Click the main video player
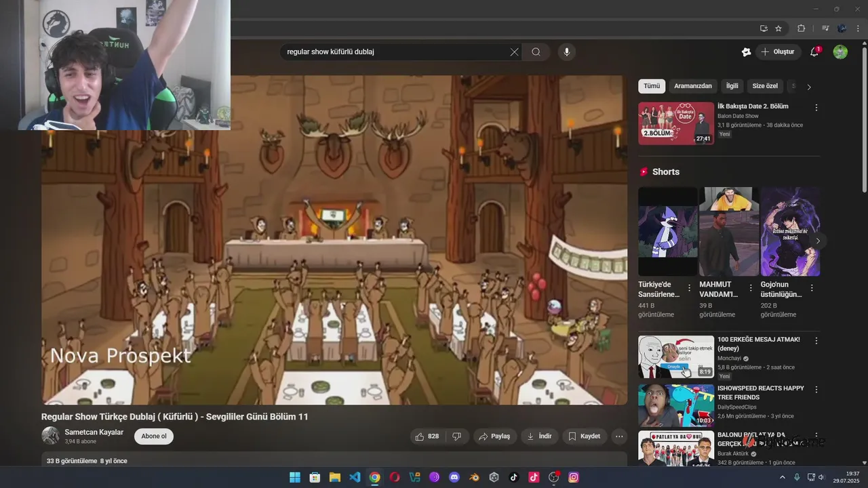This screenshot has width=868, height=488. (334, 240)
